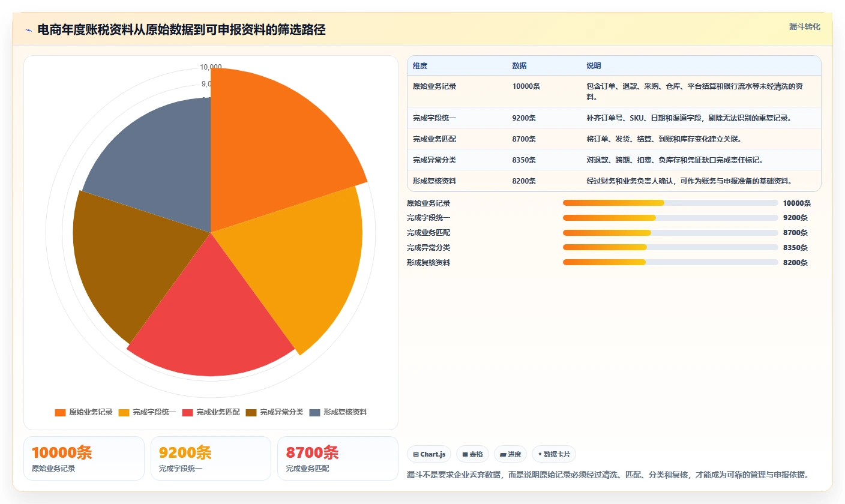Click the 完成业务匹配 progress bar
Viewport: 845px width, 504px height.
click(x=670, y=233)
